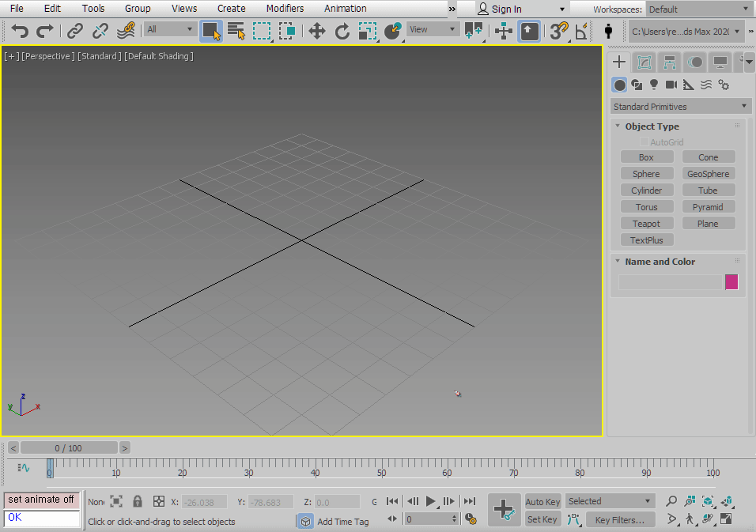Activate the Select and Link tool

coord(75,32)
